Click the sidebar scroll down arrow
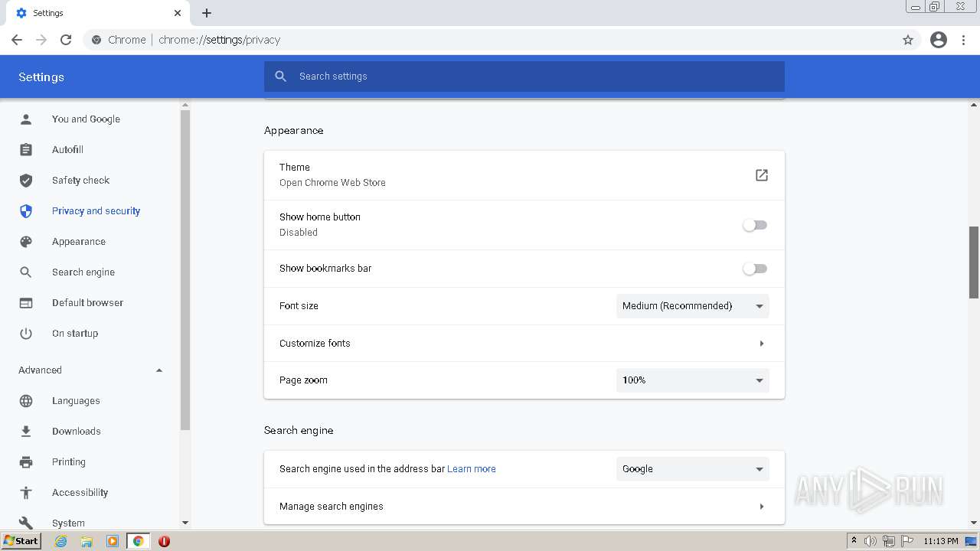This screenshot has height=551, width=980. pyautogui.click(x=185, y=523)
